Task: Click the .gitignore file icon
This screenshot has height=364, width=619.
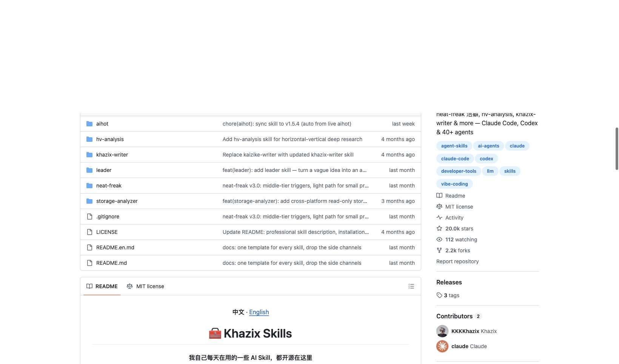Action: coord(89,217)
